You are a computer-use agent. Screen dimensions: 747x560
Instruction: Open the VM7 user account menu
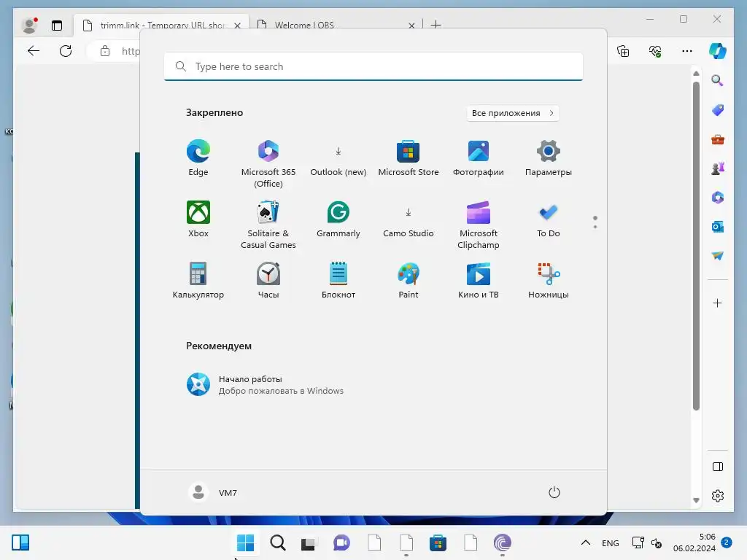click(213, 492)
